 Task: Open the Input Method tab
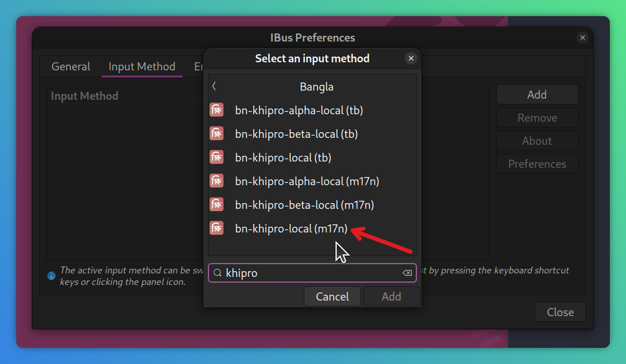pos(141,66)
